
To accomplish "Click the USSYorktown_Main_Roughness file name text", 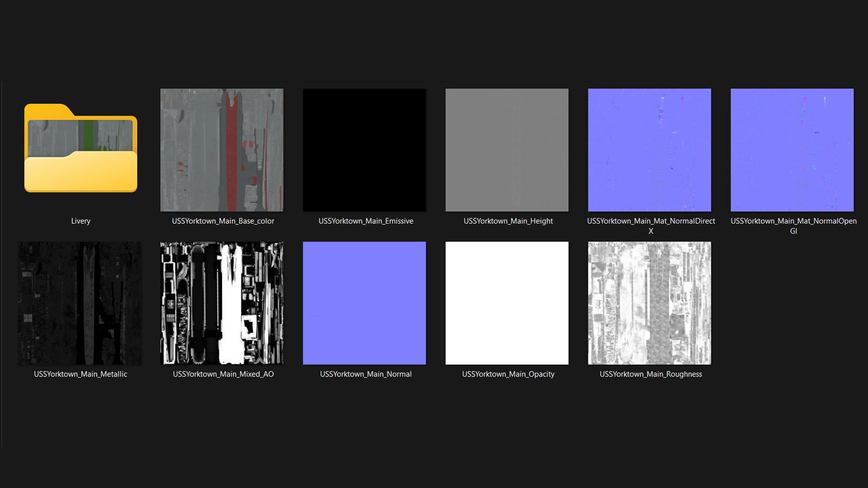I will coord(651,374).
